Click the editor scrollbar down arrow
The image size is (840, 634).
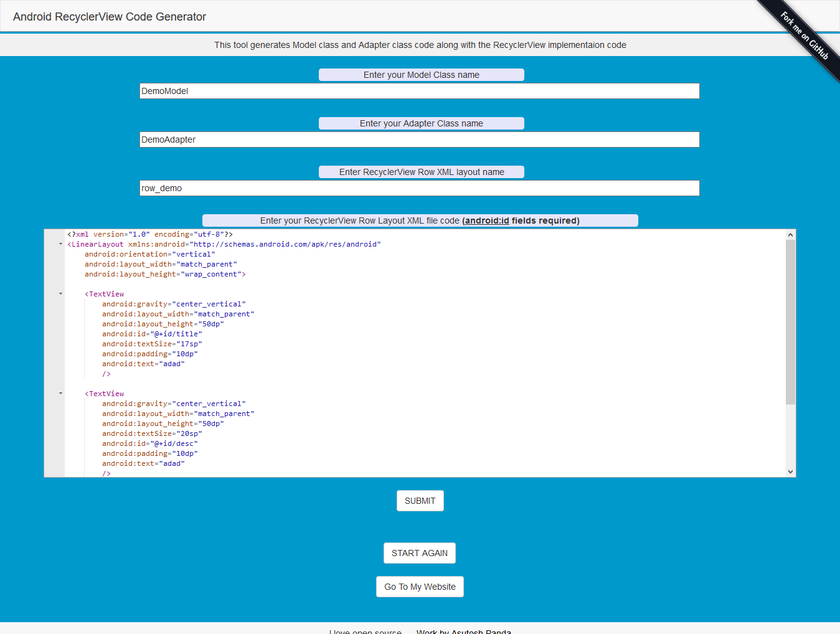coord(790,471)
